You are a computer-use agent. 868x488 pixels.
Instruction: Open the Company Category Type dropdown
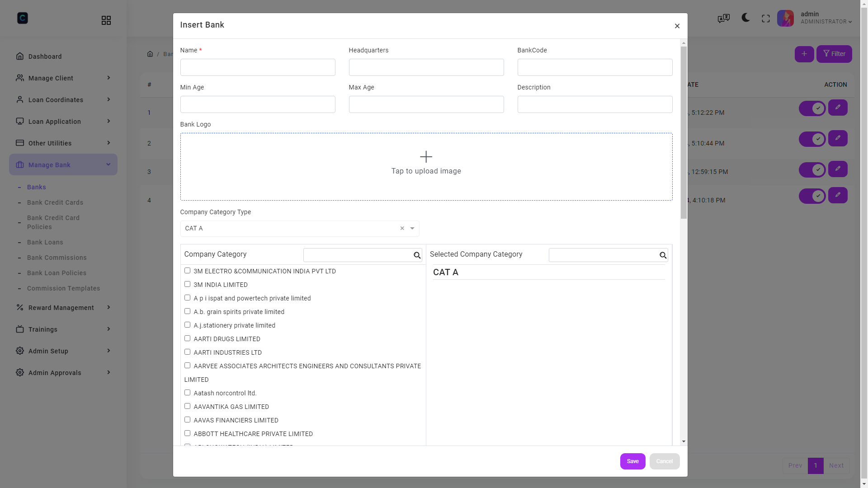pos(412,228)
